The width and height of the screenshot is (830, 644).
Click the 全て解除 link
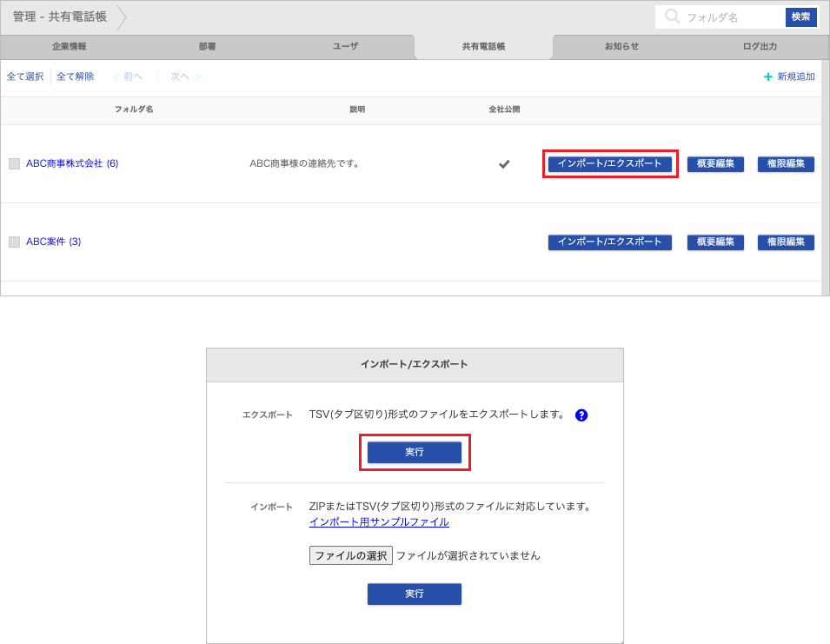point(76,76)
